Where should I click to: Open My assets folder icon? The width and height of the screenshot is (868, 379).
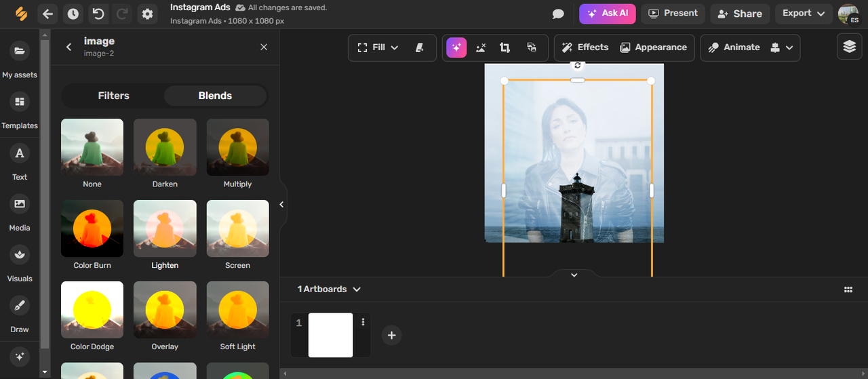coord(20,51)
